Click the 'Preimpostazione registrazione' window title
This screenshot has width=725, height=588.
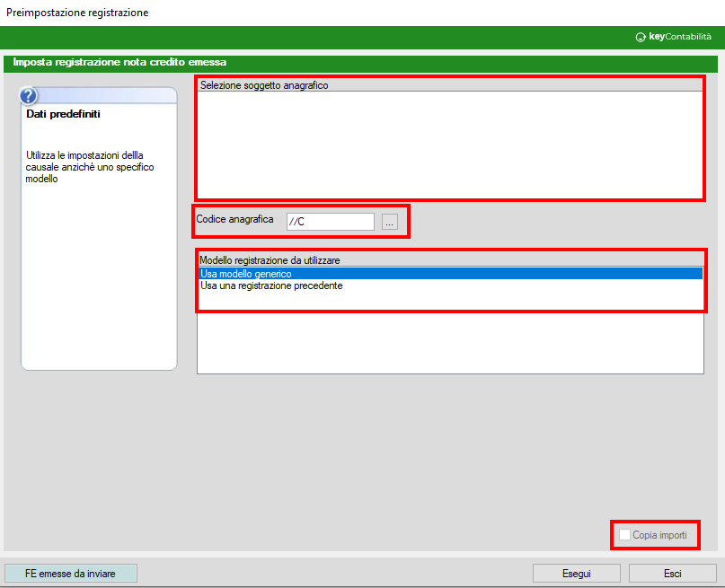[x=77, y=13]
